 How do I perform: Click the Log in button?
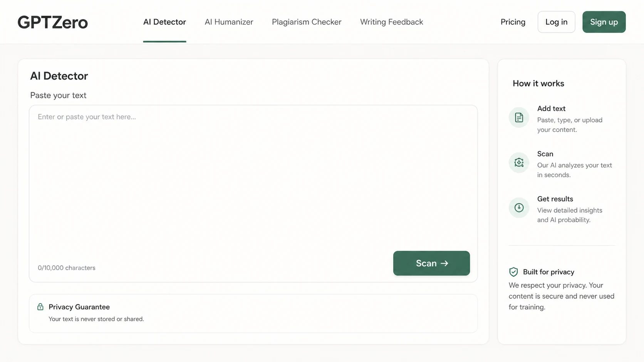tap(556, 22)
